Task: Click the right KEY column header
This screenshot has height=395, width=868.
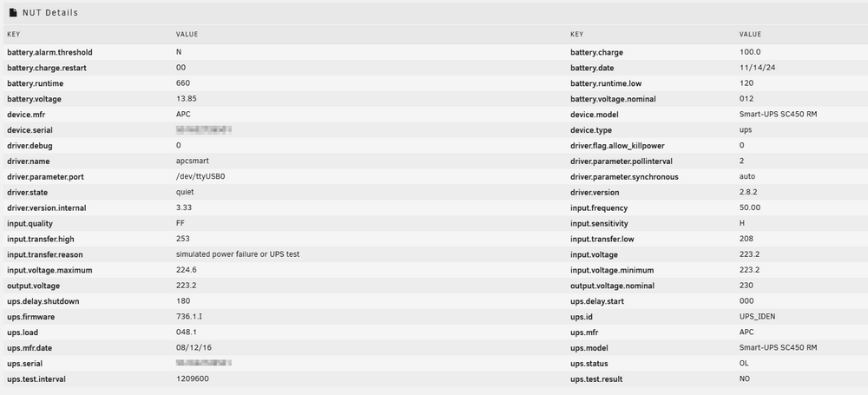Action: (577, 35)
